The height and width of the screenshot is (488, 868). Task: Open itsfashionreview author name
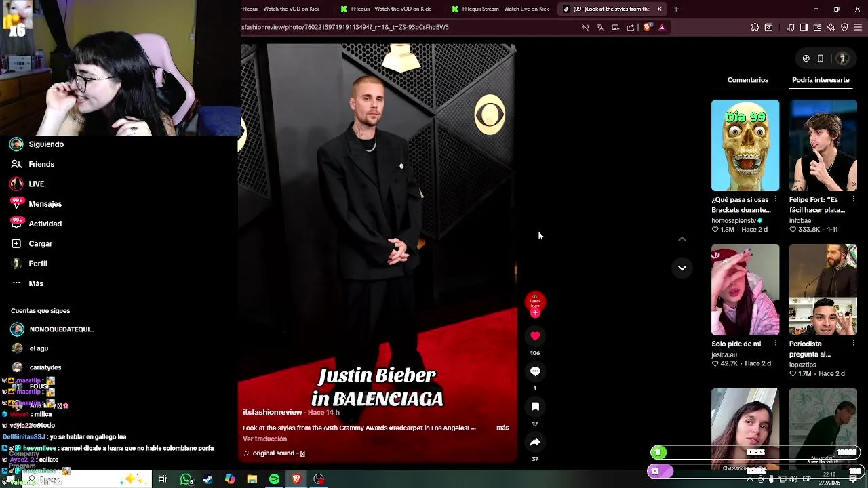[x=273, y=412]
